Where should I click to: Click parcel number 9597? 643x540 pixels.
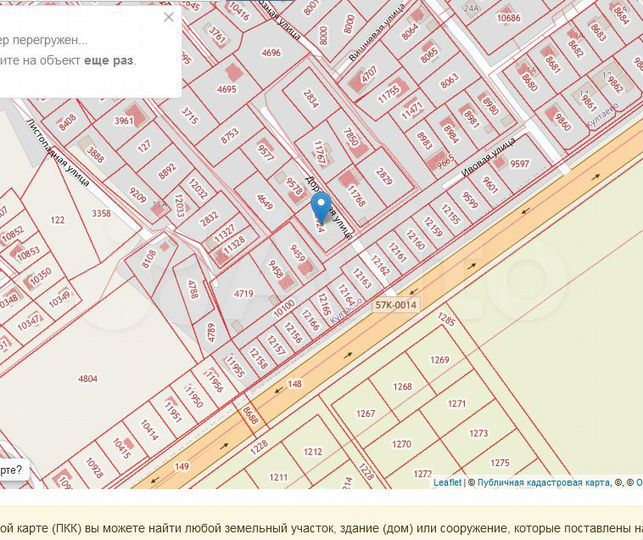(520, 164)
